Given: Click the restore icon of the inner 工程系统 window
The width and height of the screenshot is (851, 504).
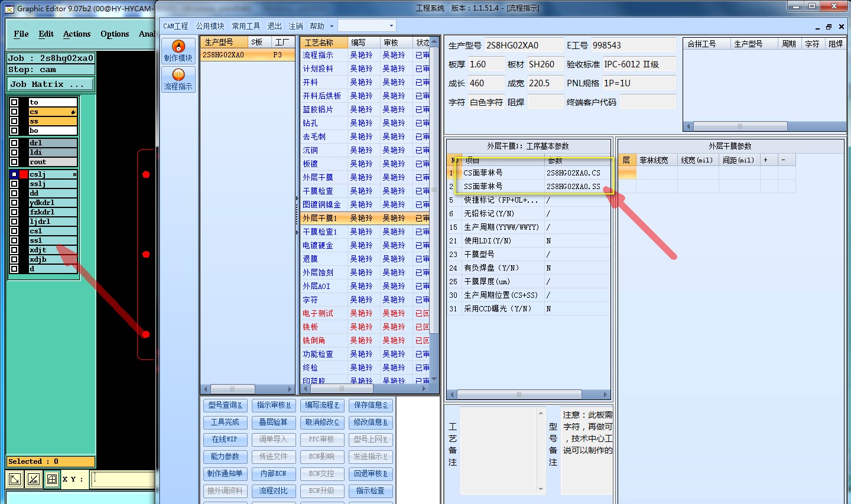Looking at the screenshot, I should [x=829, y=27].
